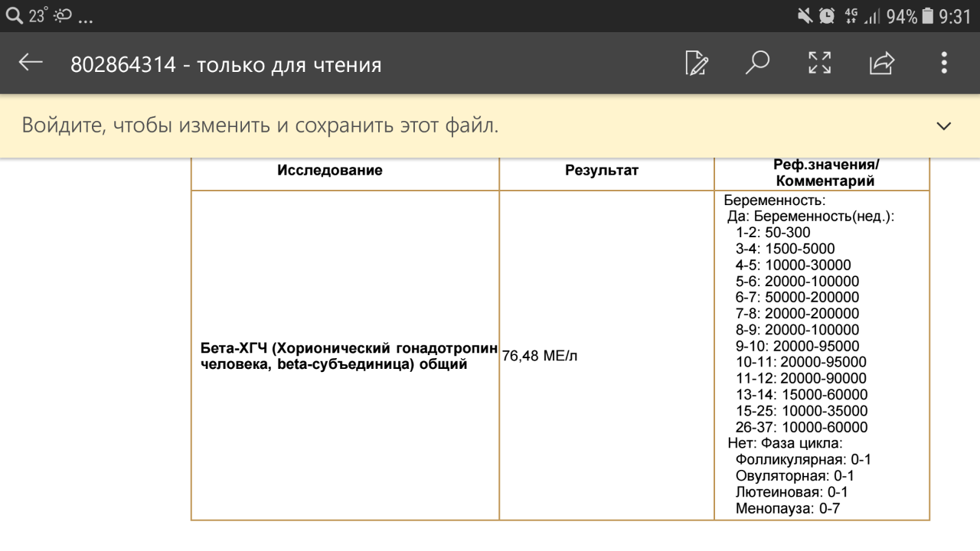Screen dimensions: 980x551
Task: Tap the weather icon in the status bar
Action: (63, 15)
